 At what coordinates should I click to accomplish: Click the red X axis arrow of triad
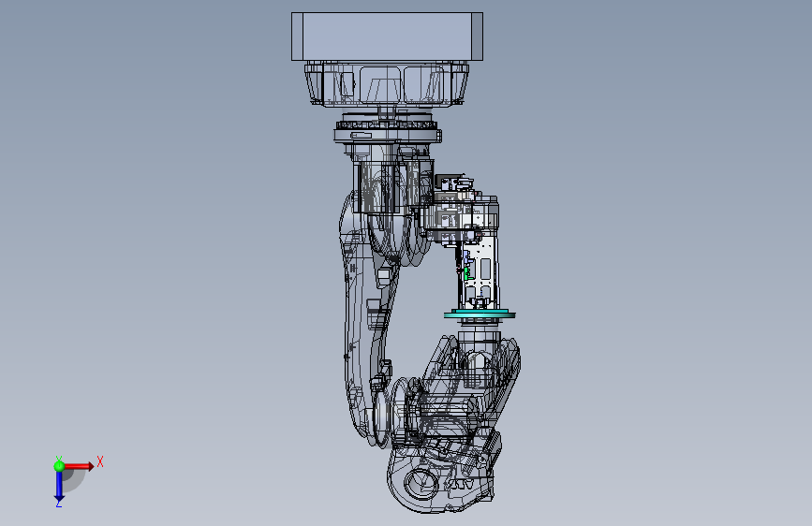[79, 466]
